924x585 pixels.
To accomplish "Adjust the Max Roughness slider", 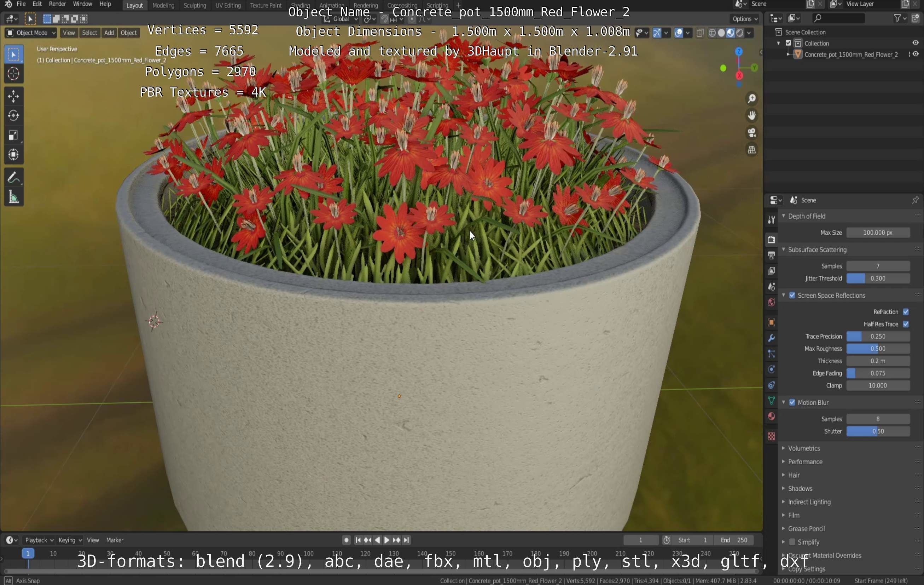I will coord(878,348).
